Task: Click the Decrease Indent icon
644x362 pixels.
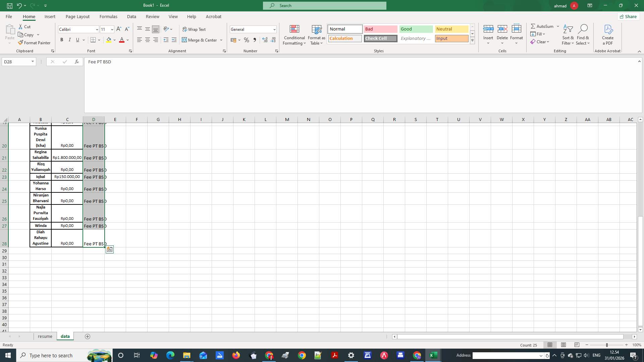Action: tap(166, 40)
